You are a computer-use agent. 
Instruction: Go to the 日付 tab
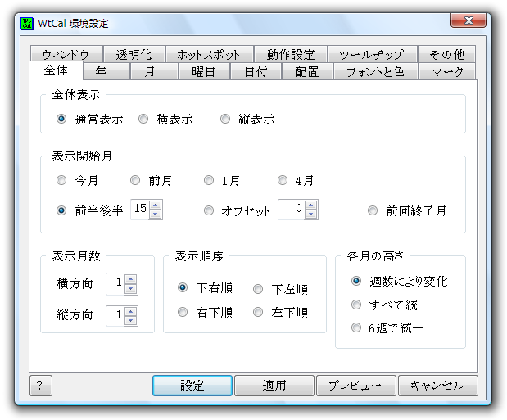click(256, 71)
